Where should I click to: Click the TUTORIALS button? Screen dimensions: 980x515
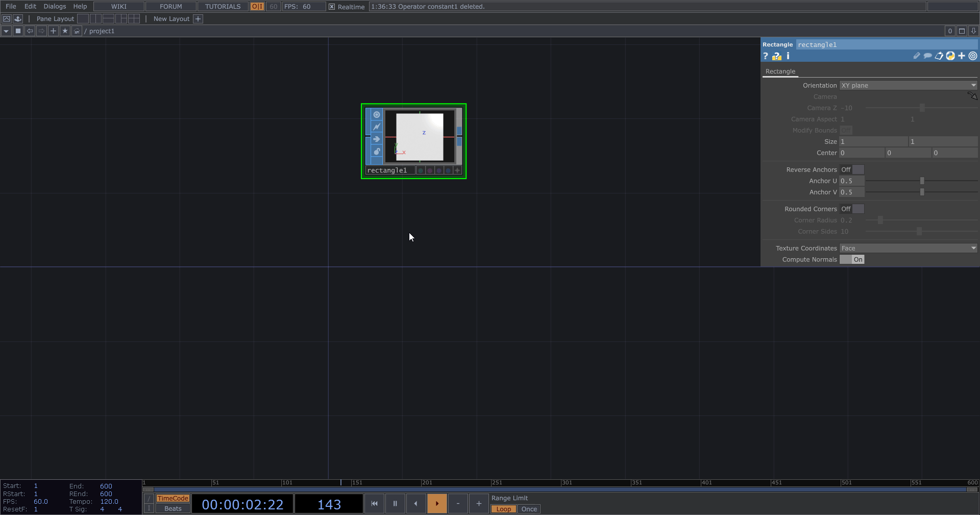pyautogui.click(x=223, y=7)
